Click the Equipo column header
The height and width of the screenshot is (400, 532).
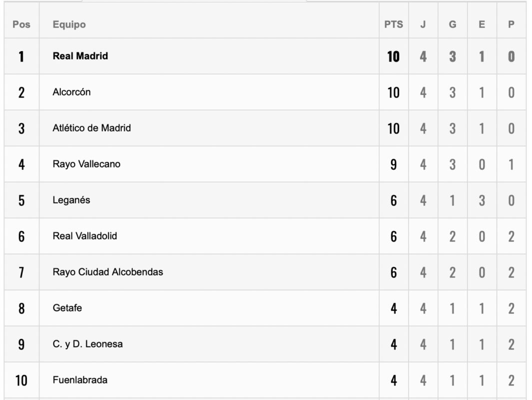69,24
